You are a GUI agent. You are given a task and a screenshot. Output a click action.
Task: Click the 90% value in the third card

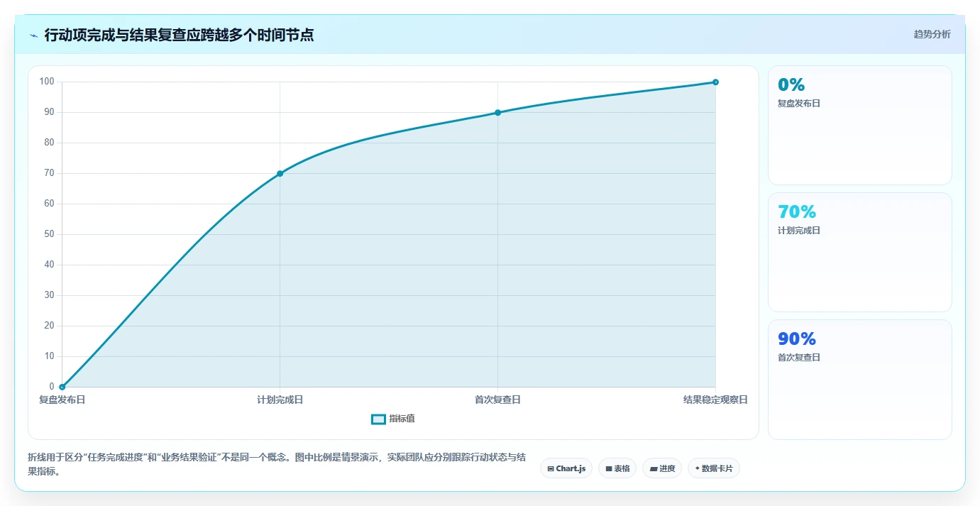point(797,339)
